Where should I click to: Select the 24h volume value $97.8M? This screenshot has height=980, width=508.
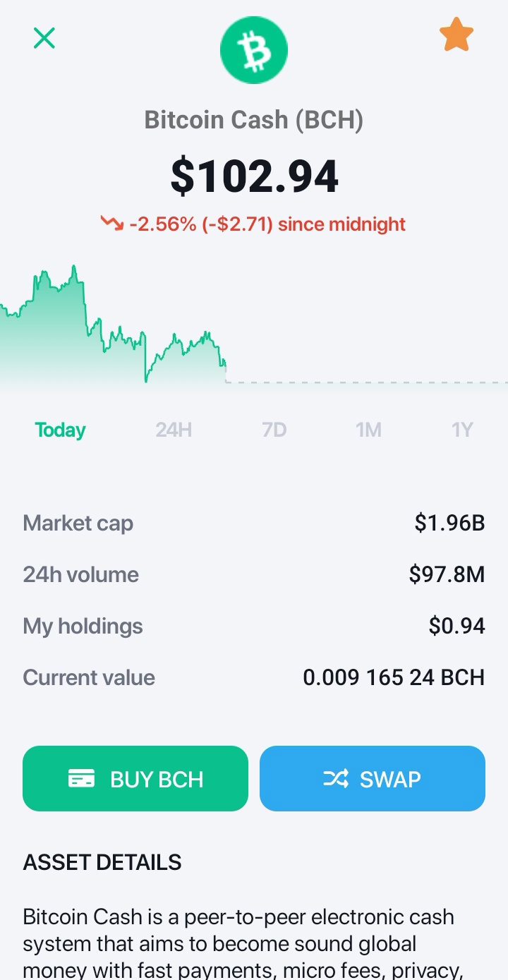(447, 574)
